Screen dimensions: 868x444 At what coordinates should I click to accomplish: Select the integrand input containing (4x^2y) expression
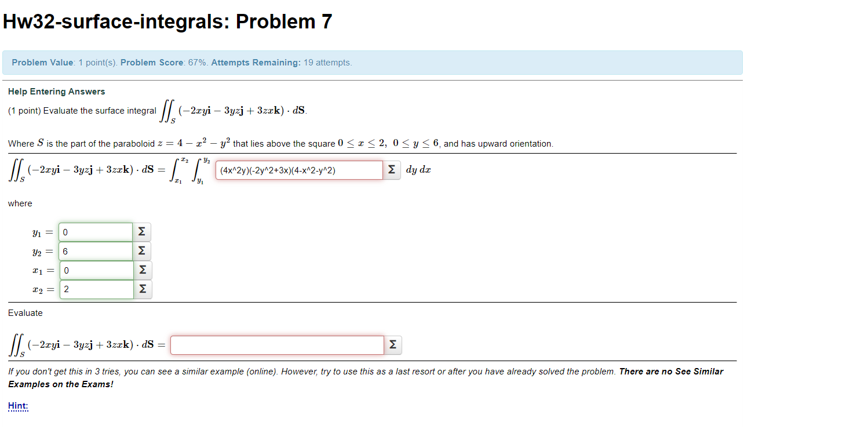298,169
